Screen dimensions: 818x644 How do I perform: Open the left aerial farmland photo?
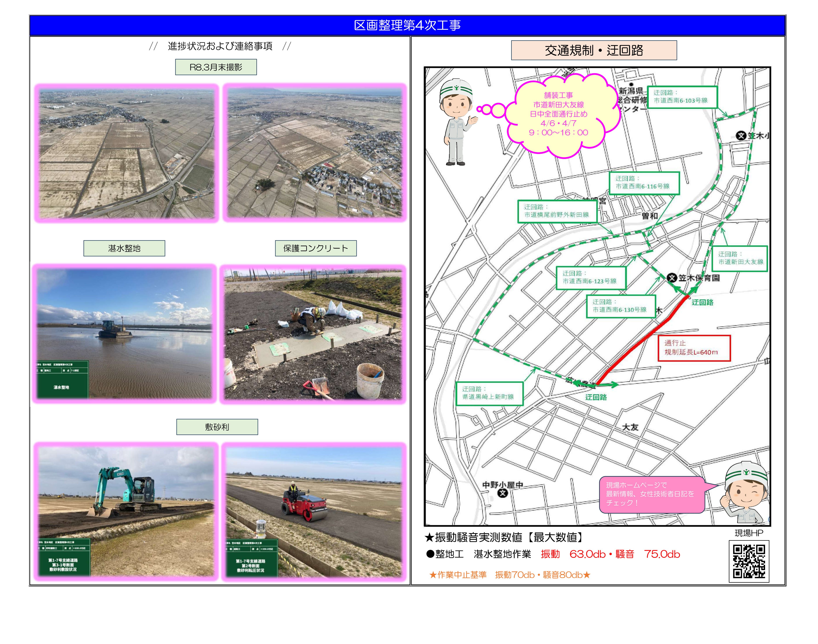126,153
